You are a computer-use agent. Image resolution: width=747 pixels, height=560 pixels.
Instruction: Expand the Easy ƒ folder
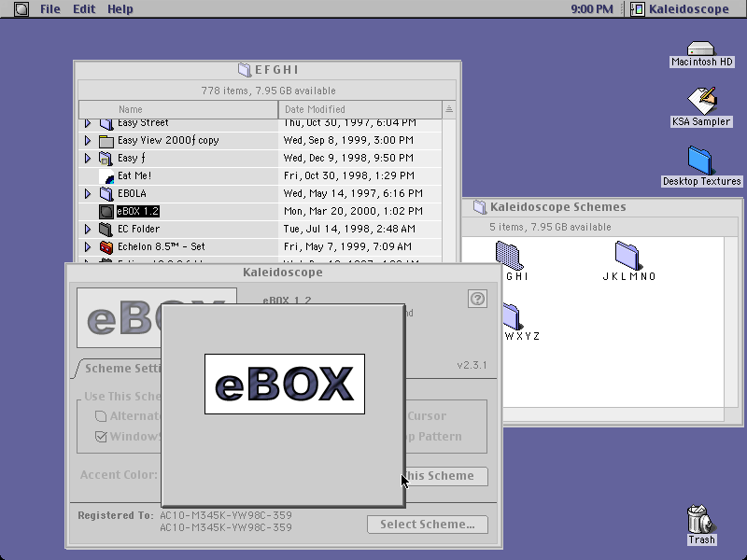(x=88, y=158)
